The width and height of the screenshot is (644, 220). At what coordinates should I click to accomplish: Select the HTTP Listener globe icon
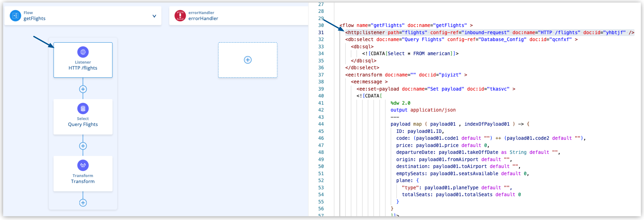coord(83,52)
